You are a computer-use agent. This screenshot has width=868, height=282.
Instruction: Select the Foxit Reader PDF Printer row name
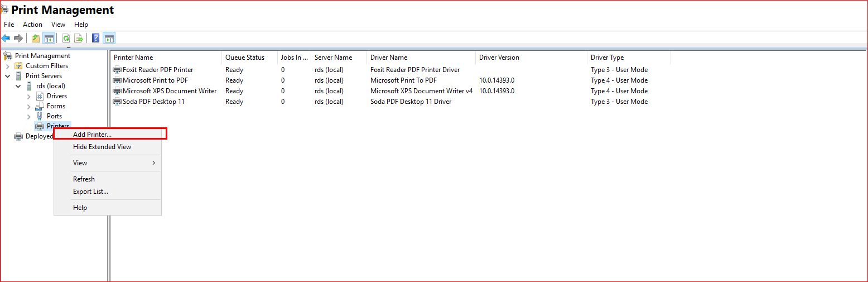pyautogui.click(x=158, y=70)
